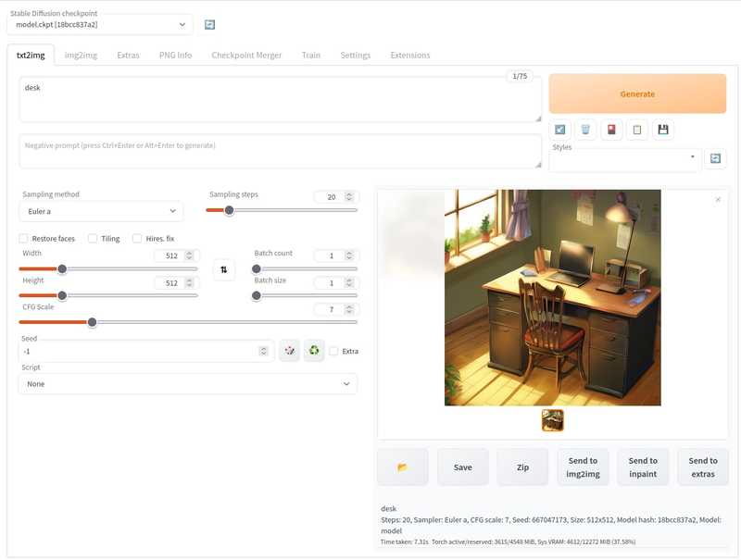Open the PNG Info tab

pos(175,56)
